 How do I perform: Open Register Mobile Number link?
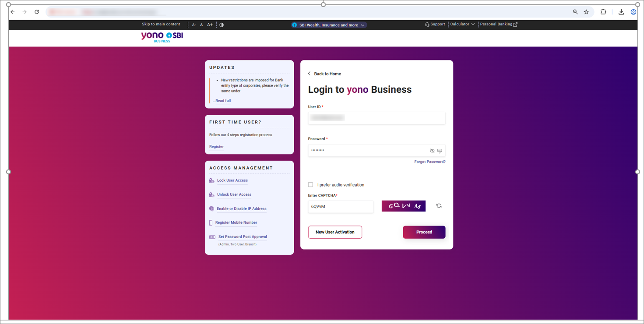click(236, 222)
